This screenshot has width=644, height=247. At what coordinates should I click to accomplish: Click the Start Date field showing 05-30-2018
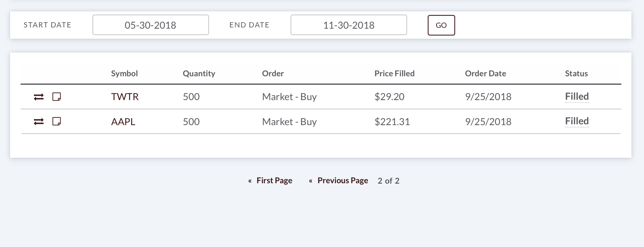click(x=151, y=25)
